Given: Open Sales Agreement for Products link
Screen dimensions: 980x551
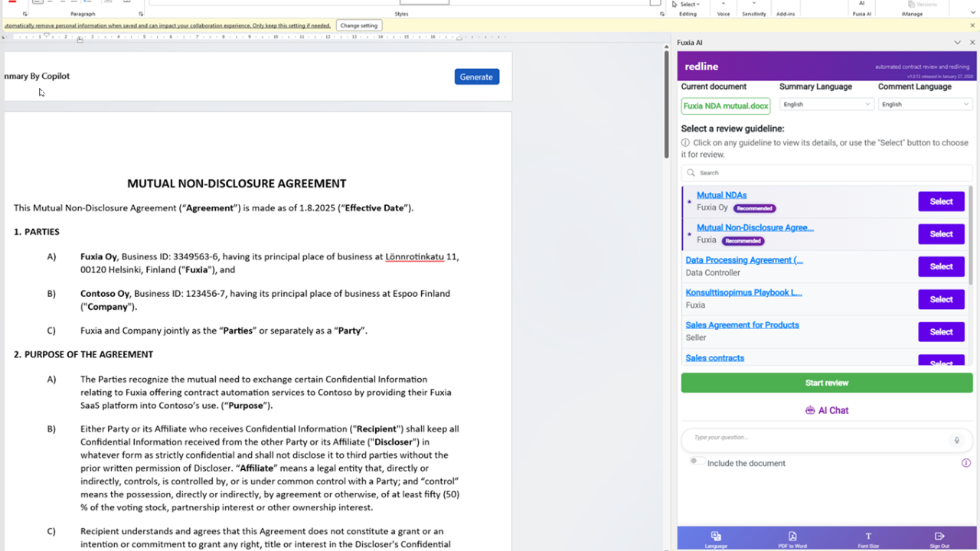Looking at the screenshot, I should [742, 325].
